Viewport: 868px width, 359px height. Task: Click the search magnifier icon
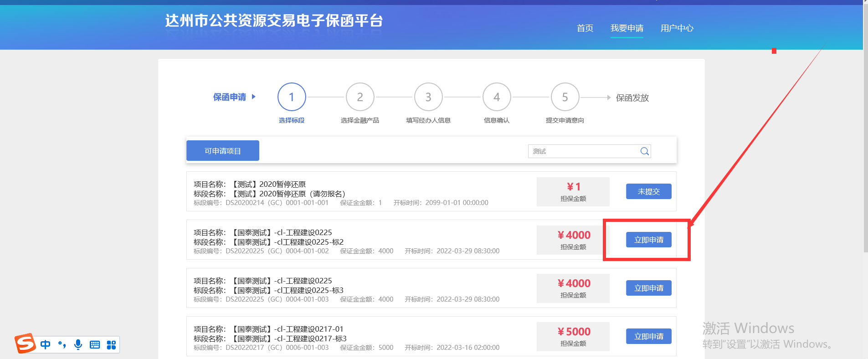pyautogui.click(x=644, y=151)
